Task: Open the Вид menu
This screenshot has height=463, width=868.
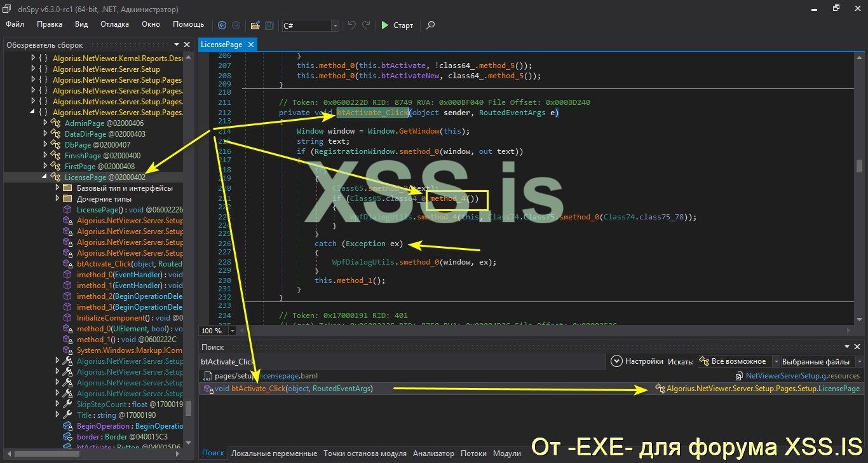Action: tap(81, 24)
